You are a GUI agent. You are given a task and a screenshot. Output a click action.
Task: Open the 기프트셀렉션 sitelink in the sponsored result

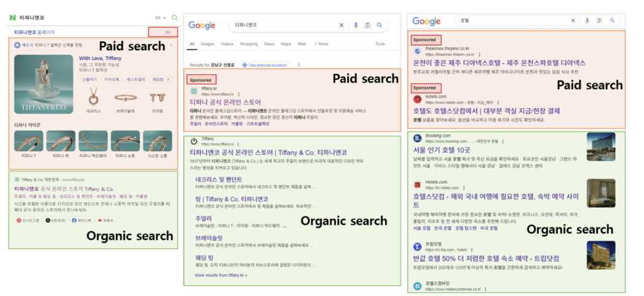pos(257,123)
